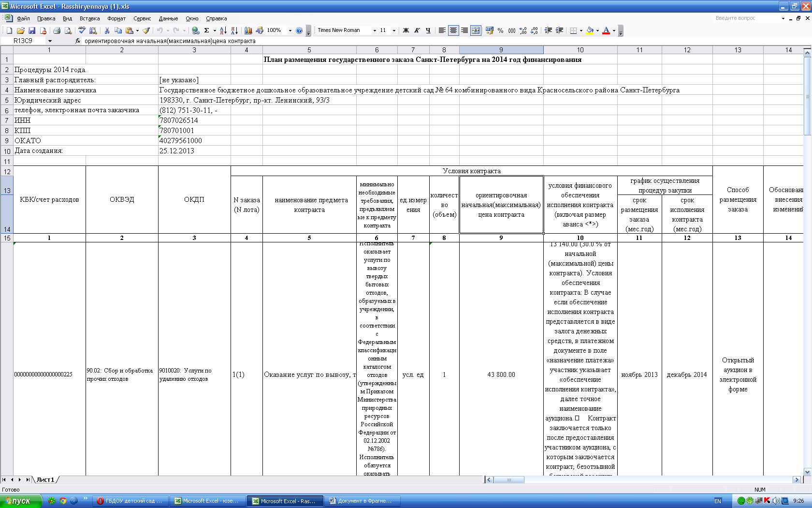Click the horizontal scrollbar thumb
This screenshot has width=812, height=508.
509,480
